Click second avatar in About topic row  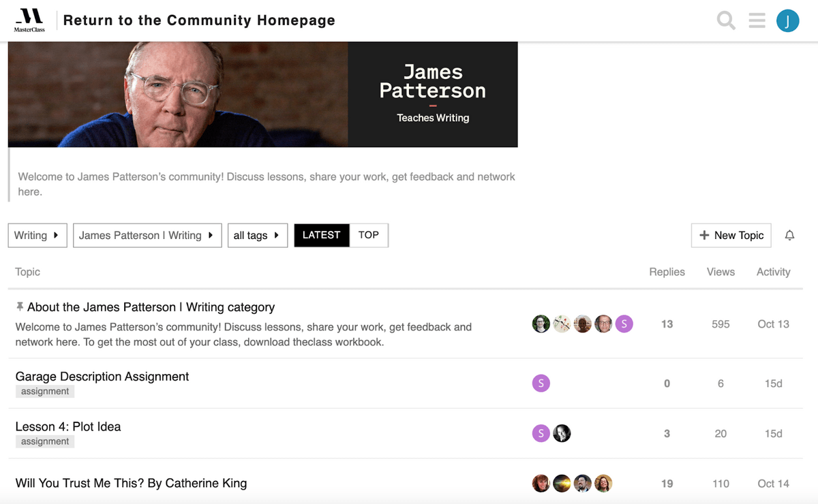click(x=562, y=324)
